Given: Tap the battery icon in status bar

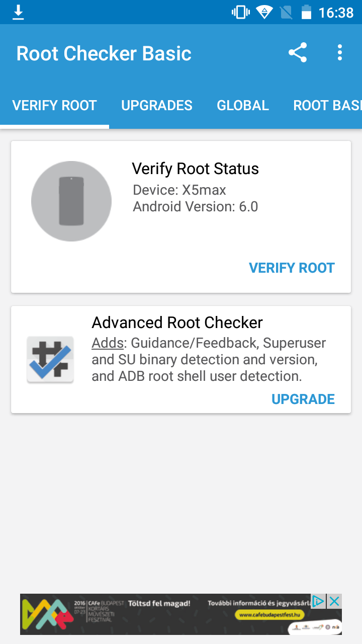Looking at the screenshot, I should pos(306,12).
